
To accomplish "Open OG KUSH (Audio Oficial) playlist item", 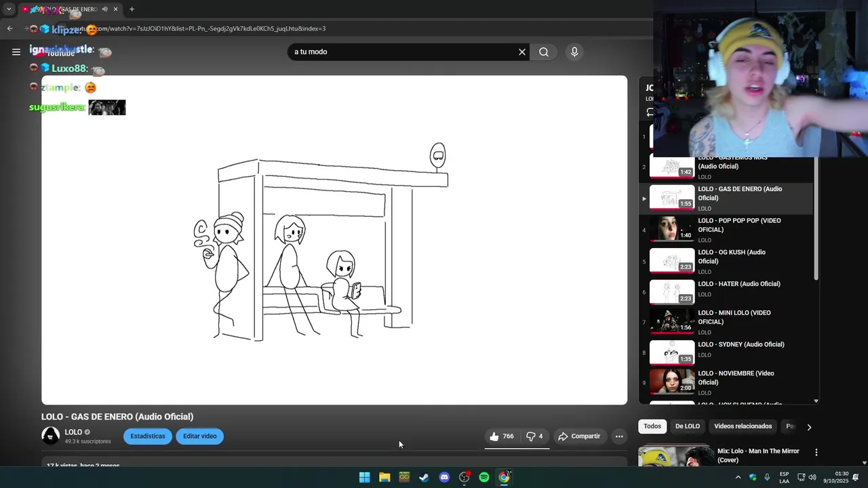I will pyautogui.click(x=726, y=262).
